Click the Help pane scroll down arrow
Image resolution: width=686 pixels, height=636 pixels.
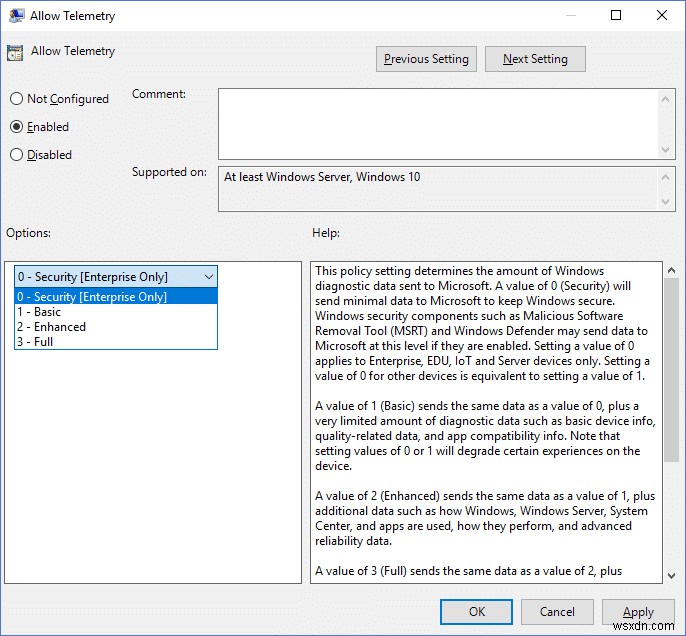pos(672,576)
